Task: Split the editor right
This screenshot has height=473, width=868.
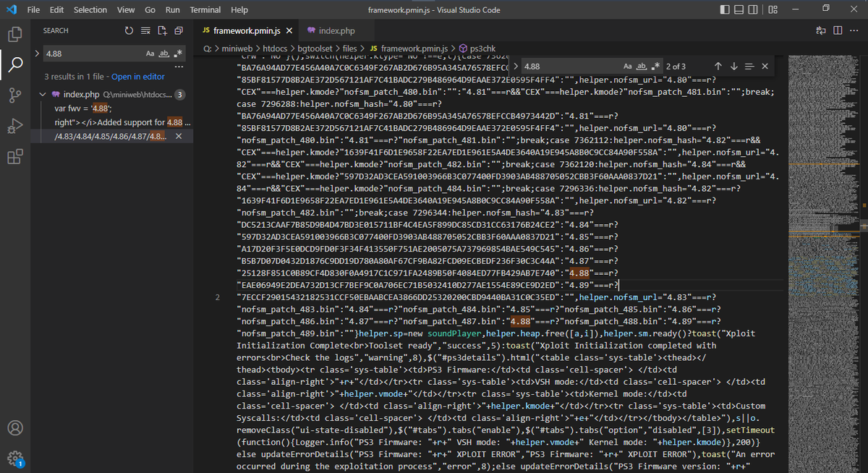Action: point(837,31)
